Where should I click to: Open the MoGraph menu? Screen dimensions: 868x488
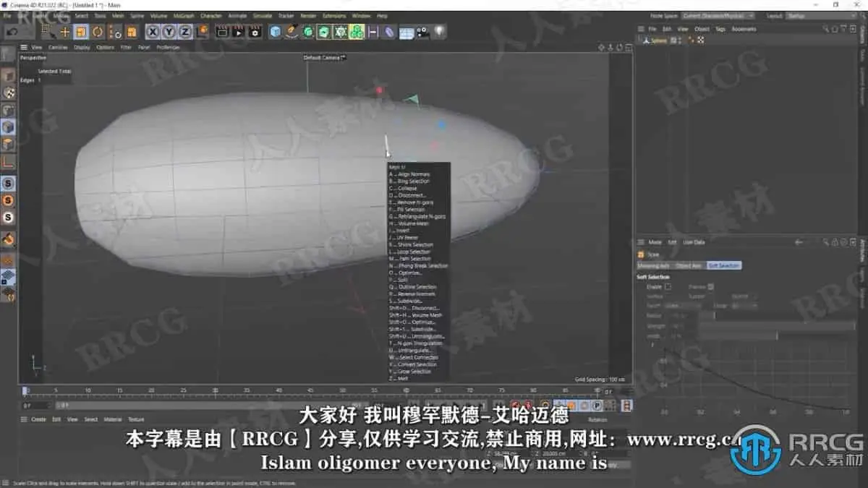tap(183, 15)
